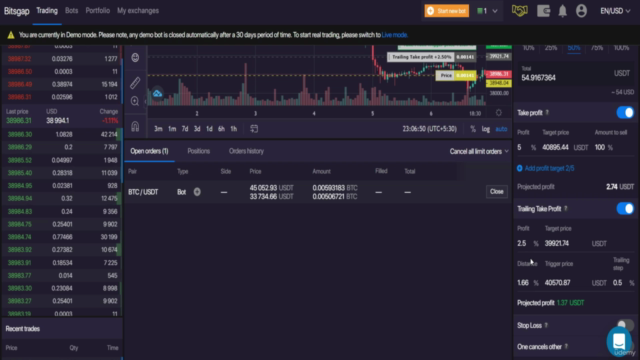Viewport: 640px width, 360px height.
Task: Edit Take profit percent field showing 5
Action: tap(520, 147)
